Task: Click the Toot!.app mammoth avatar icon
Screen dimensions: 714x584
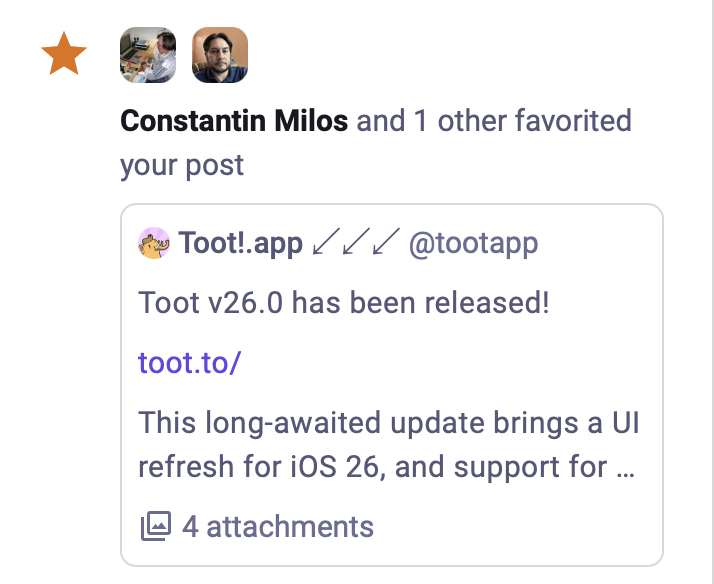Action: [155, 244]
